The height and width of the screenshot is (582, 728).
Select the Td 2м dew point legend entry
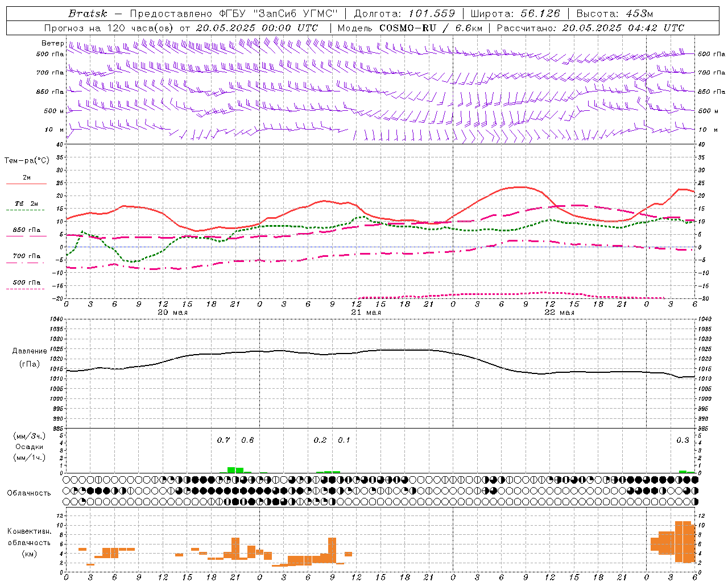[x=26, y=203]
